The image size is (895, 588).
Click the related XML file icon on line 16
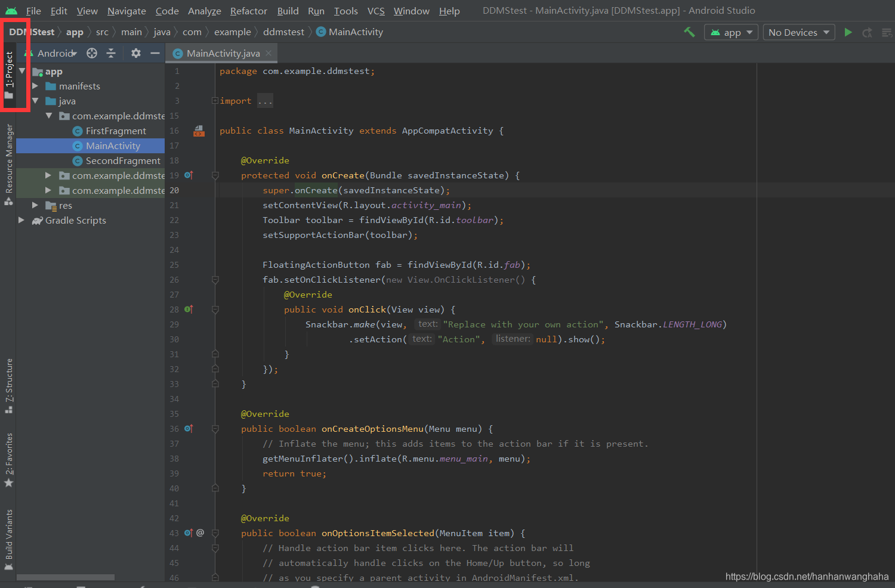[199, 131]
